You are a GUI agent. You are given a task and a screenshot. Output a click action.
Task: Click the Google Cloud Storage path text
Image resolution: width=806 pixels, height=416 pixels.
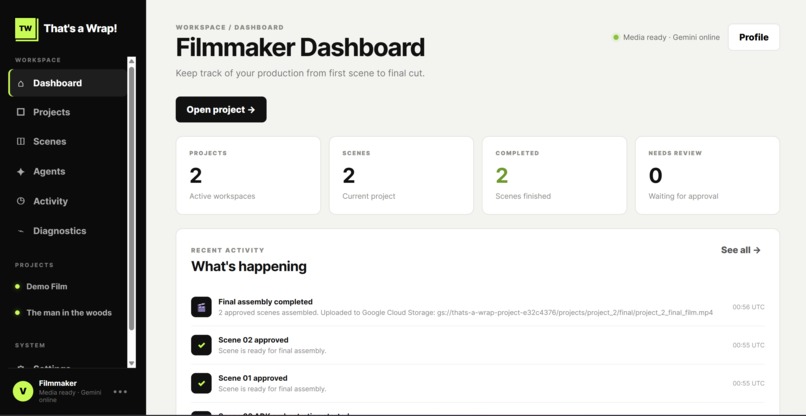[576, 313]
